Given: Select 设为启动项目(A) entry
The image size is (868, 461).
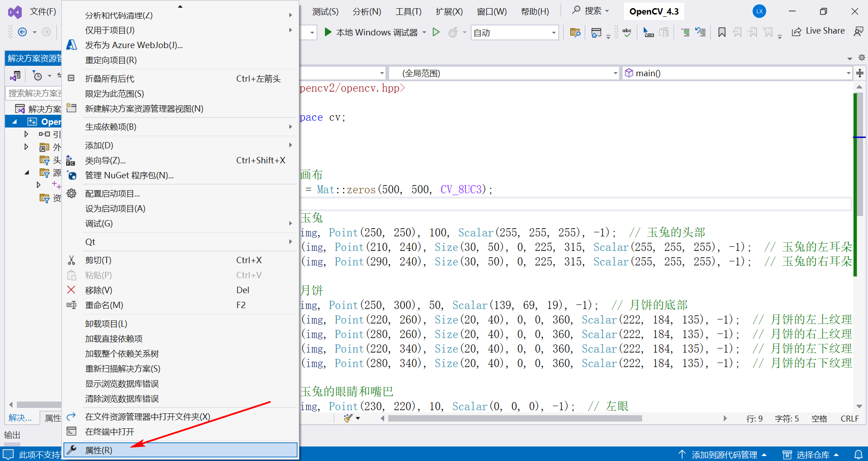Looking at the screenshot, I should [180, 208].
